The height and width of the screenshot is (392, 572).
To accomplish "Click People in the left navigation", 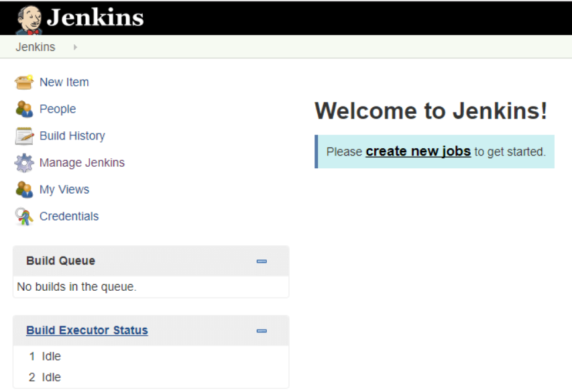I will [58, 109].
